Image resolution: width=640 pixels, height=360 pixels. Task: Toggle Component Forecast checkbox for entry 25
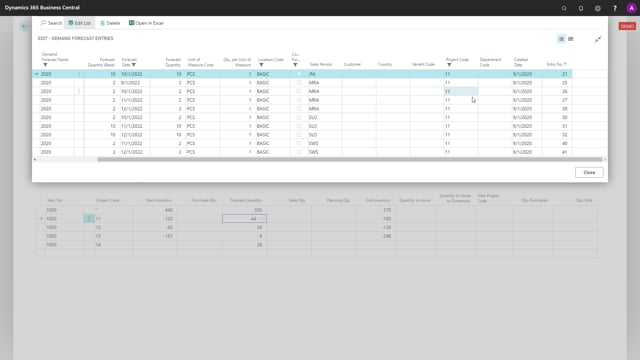pos(299,82)
